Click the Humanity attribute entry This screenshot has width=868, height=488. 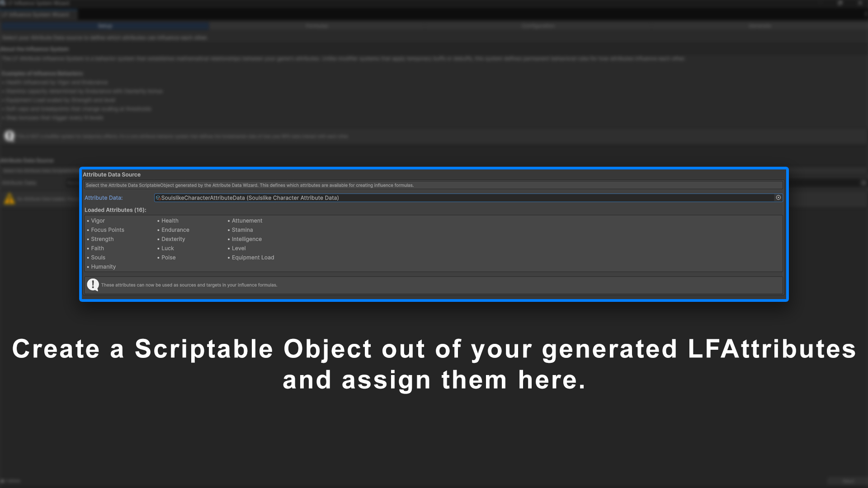pos(103,267)
